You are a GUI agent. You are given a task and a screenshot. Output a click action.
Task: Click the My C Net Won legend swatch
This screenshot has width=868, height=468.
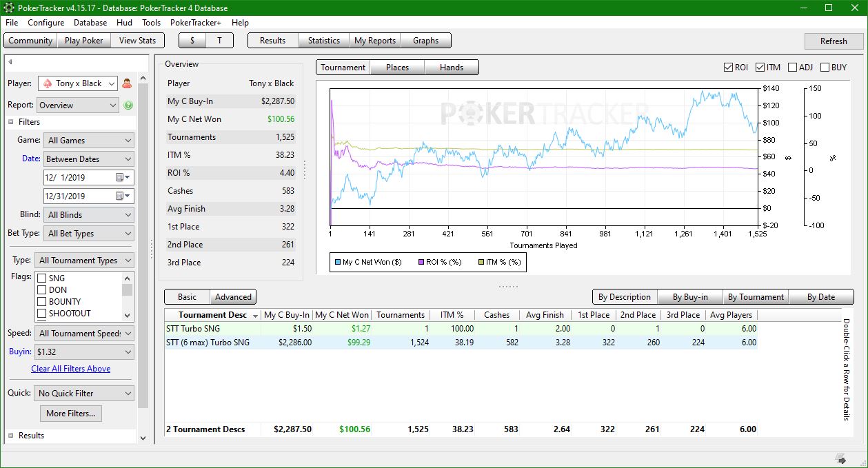pos(337,262)
